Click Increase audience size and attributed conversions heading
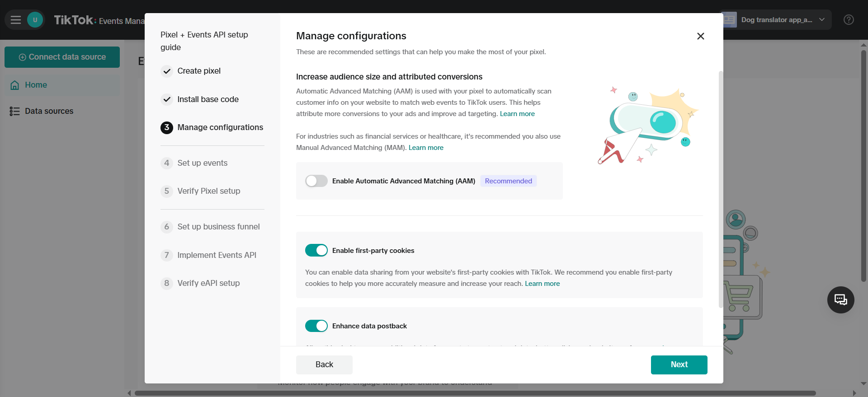Viewport: 868px width, 397px height. click(x=389, y=77)
